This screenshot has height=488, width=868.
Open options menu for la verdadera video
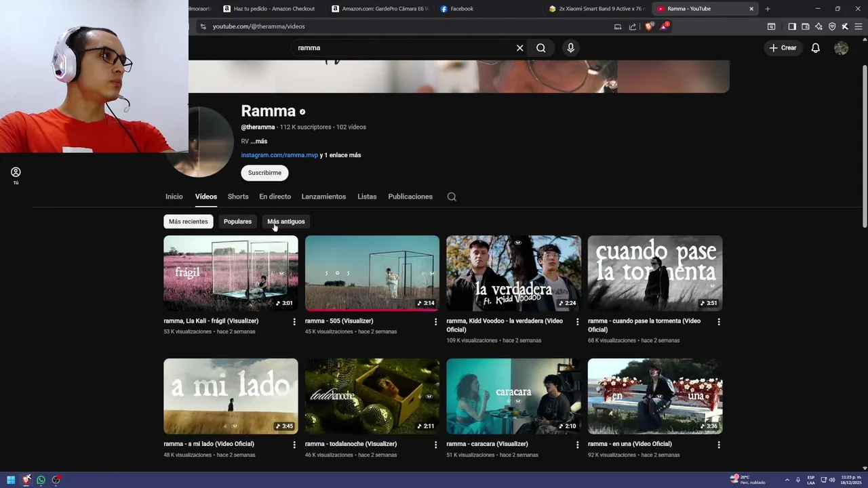[x=577, y=322]
